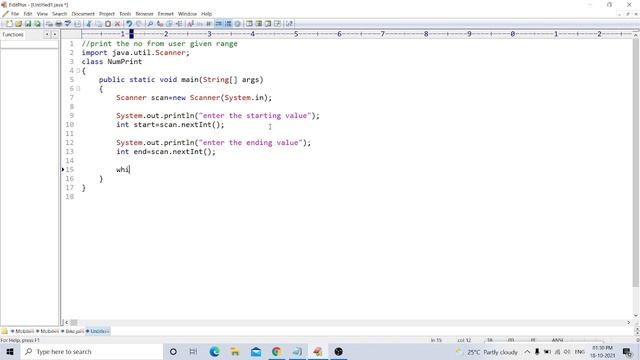Open Google Chrome from the taskbar

click(x=277, y=351)
